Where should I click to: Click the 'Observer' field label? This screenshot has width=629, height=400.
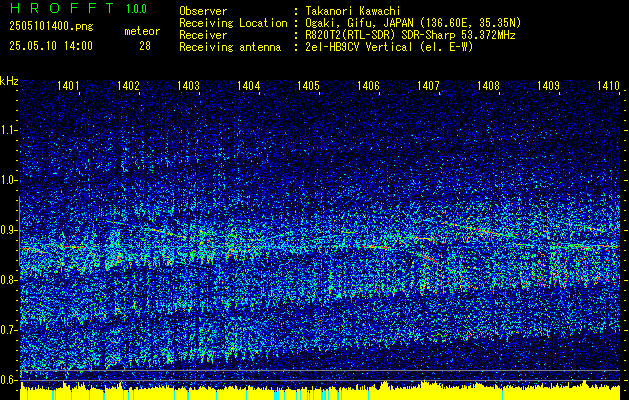203,11
